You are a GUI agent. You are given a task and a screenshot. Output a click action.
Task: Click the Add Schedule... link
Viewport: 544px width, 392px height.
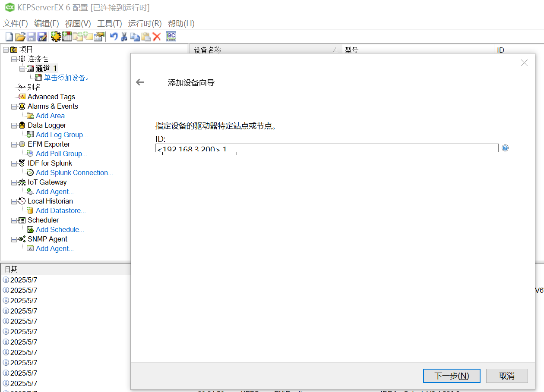click(60, 229)
